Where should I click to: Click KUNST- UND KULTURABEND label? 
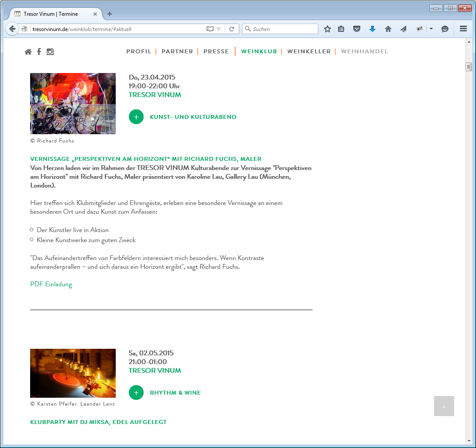pyautogui.click(x=193, y=117)
